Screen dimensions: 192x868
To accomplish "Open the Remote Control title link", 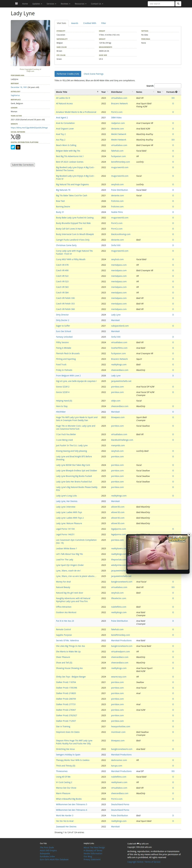I will point(63,629).
